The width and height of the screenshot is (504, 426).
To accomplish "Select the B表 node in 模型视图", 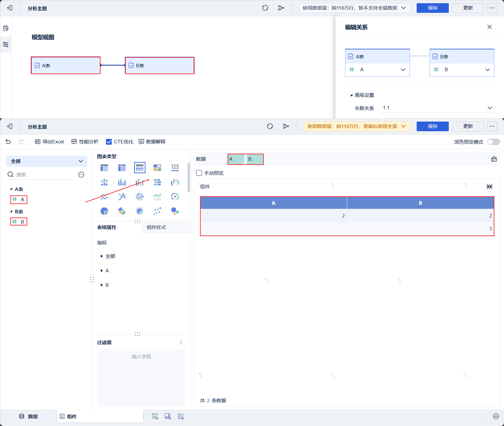I will coord(160,65).
